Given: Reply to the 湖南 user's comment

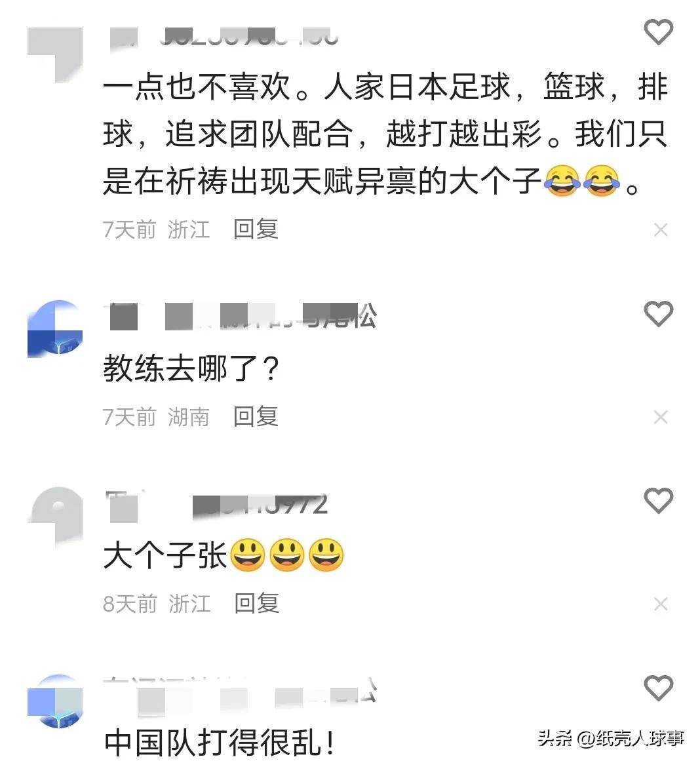Looking at the screenshot, I should (x=256, y=416).
